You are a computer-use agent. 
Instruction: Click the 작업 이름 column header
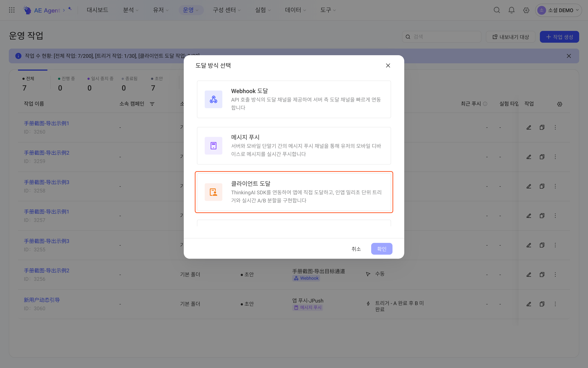[x=34, y=104]
